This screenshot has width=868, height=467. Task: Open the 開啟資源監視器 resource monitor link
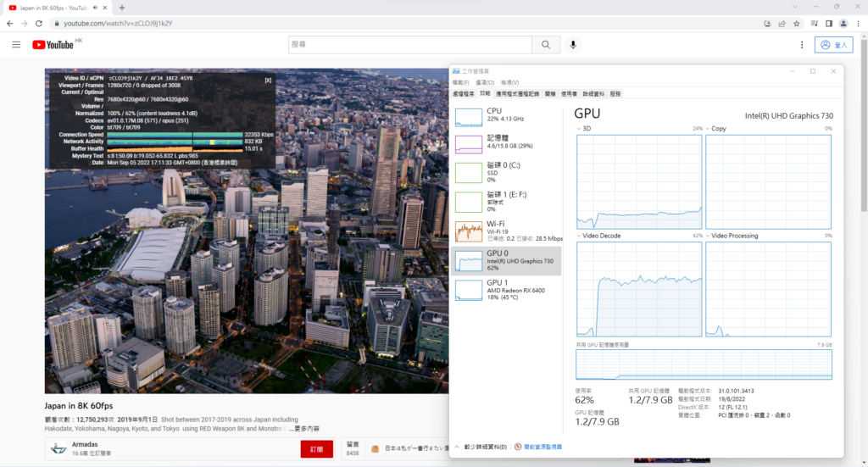[542, 447]
